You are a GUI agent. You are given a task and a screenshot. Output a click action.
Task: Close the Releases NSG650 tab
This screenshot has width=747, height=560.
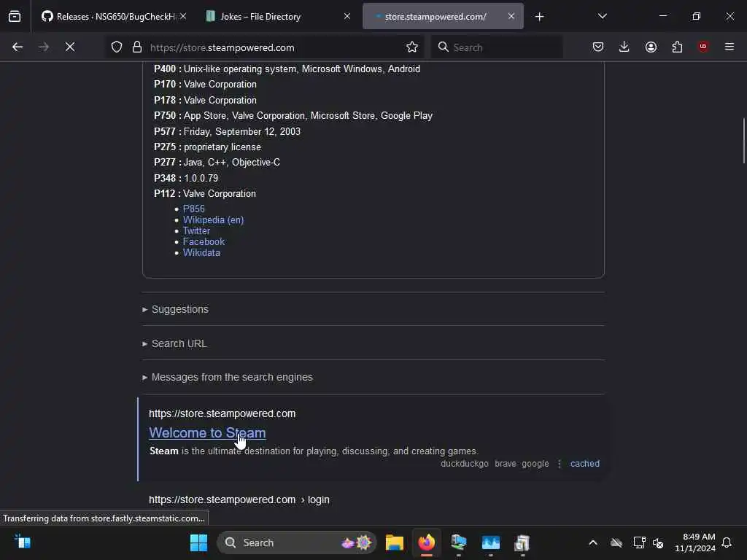[183, 17]
